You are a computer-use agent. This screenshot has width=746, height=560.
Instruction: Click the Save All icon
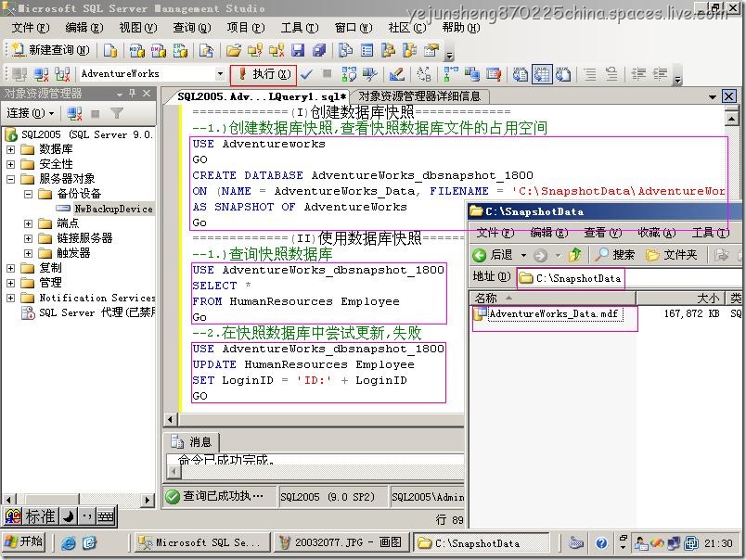319,50
